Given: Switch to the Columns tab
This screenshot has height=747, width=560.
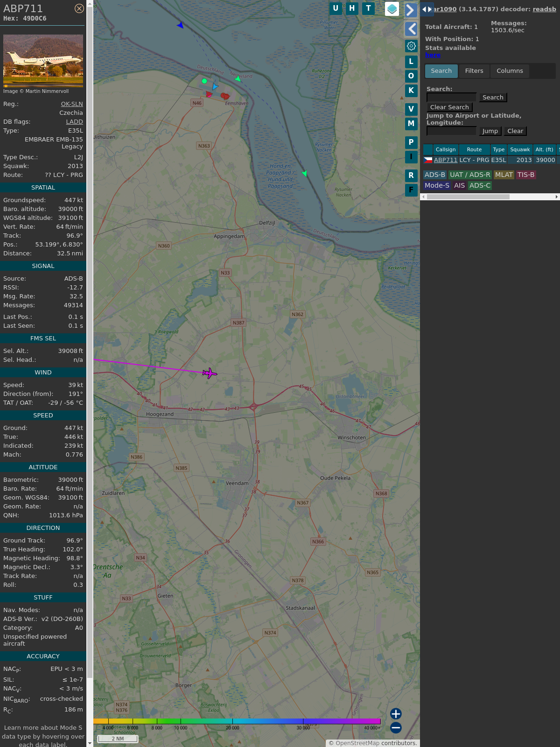Looking at the screenshot, I should tap(509, 71).
